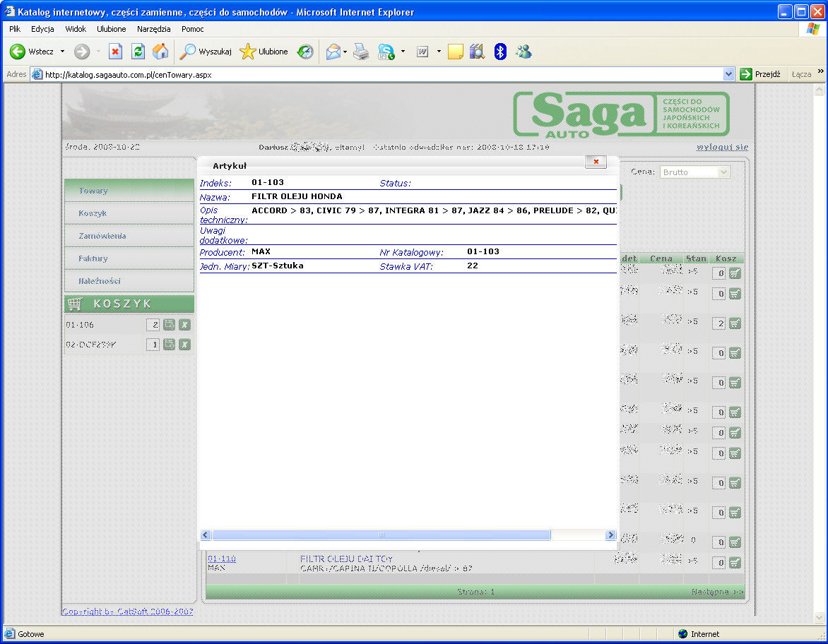The image size is (828, 644).
Task: Select Należności in the left navigation
Action: coord(129,281)
